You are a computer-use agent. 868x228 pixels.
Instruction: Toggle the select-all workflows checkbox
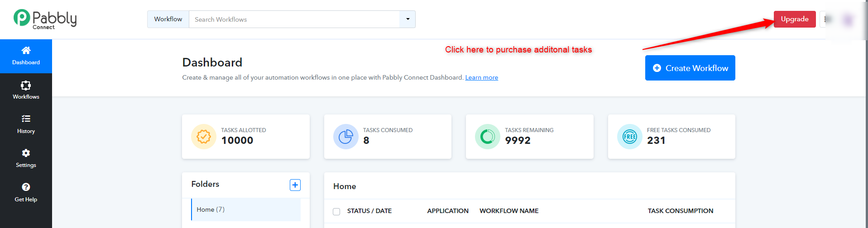click(336, 212)
